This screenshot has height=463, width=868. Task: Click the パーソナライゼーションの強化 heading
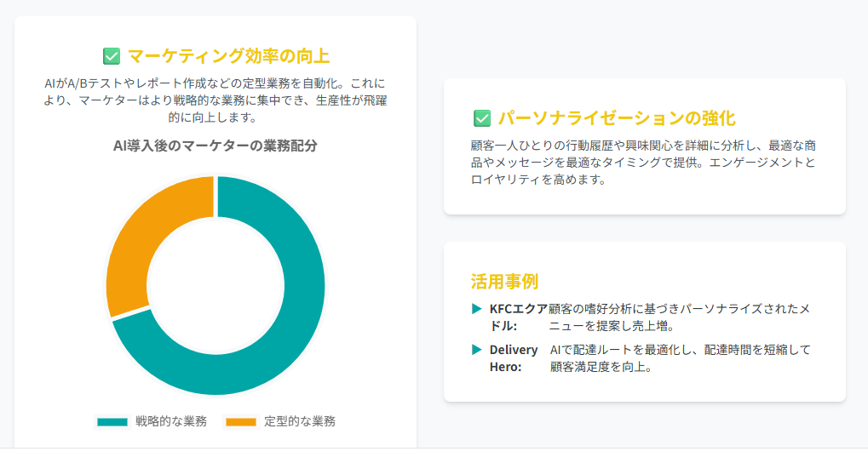617,118
